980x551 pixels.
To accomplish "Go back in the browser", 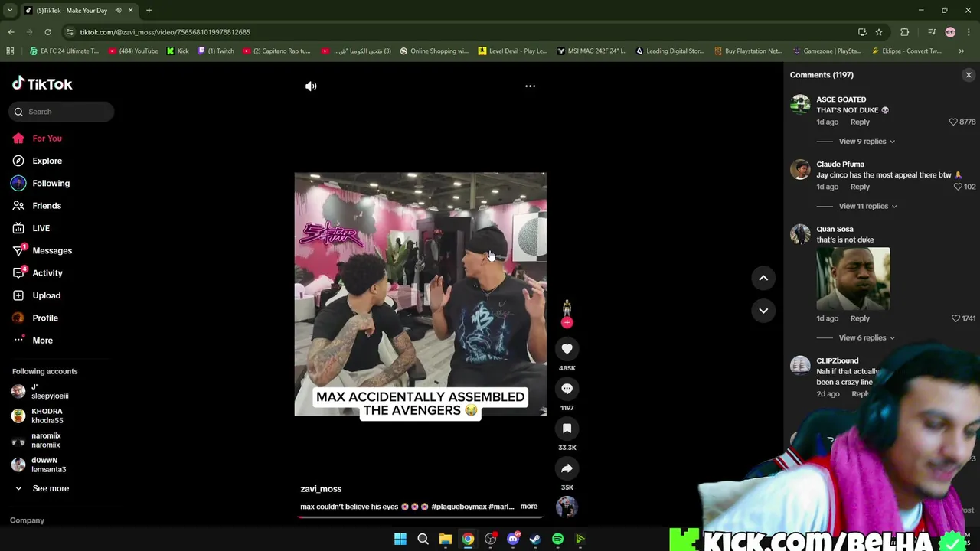I will pos(11,32).
